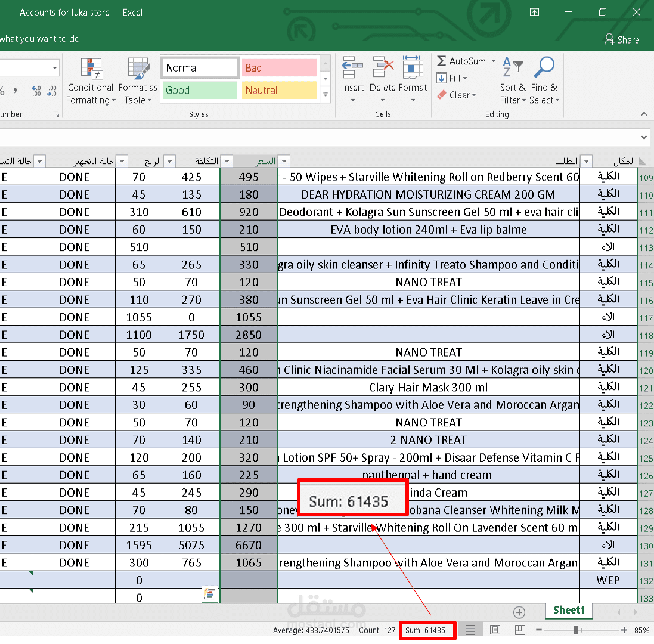The width and height of the screenshot is (654, 644).
Task: Apply the Bad cell style
Action: coord(279,67)
